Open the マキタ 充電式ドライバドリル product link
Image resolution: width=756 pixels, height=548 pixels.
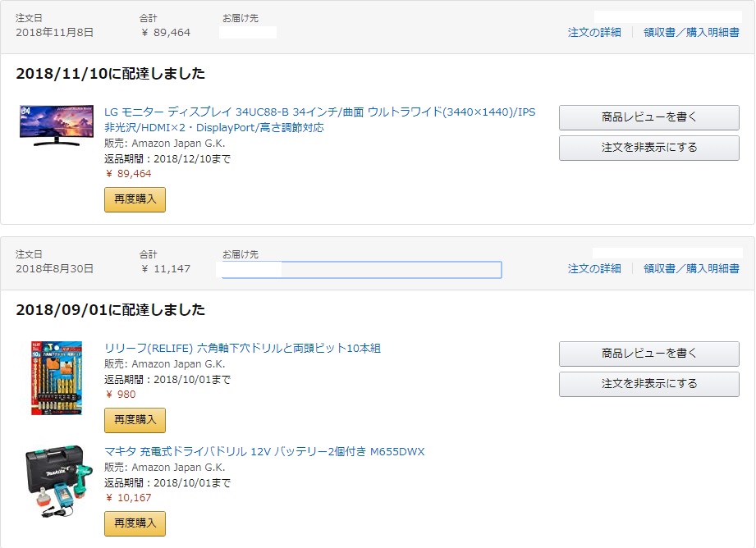tap(264, 451)
